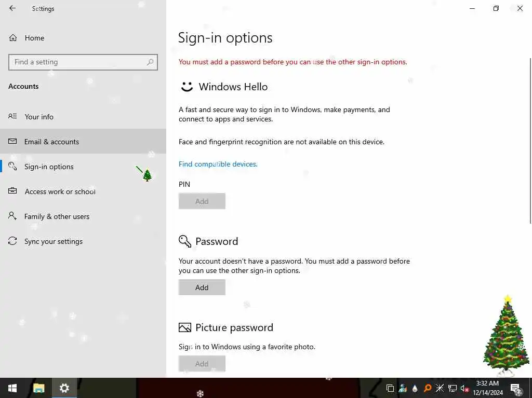Open Sync your settings via sync icon
Screen dimensions: 532x398
tap(12, 241)
